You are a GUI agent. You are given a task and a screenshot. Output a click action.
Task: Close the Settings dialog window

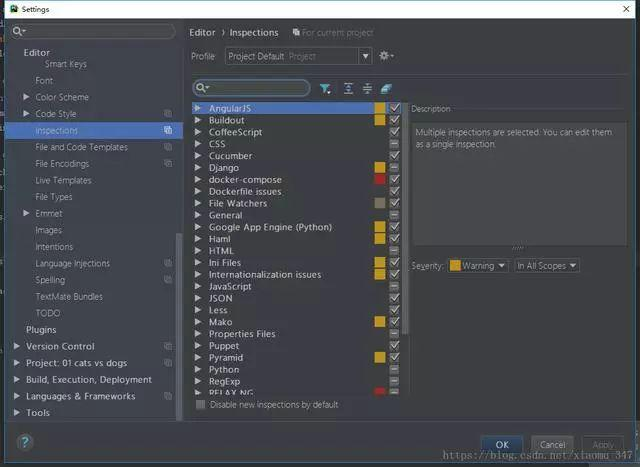tap(626, 9)
